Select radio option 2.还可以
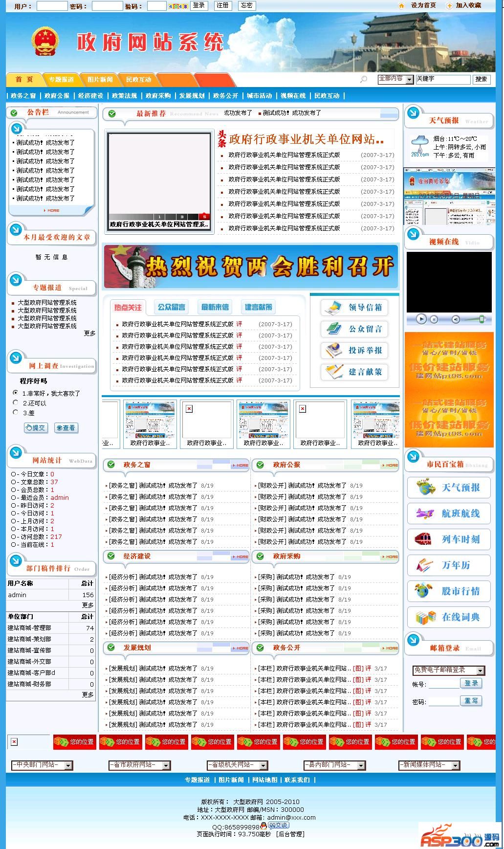The image size is (504, 849). click(16, 402)
